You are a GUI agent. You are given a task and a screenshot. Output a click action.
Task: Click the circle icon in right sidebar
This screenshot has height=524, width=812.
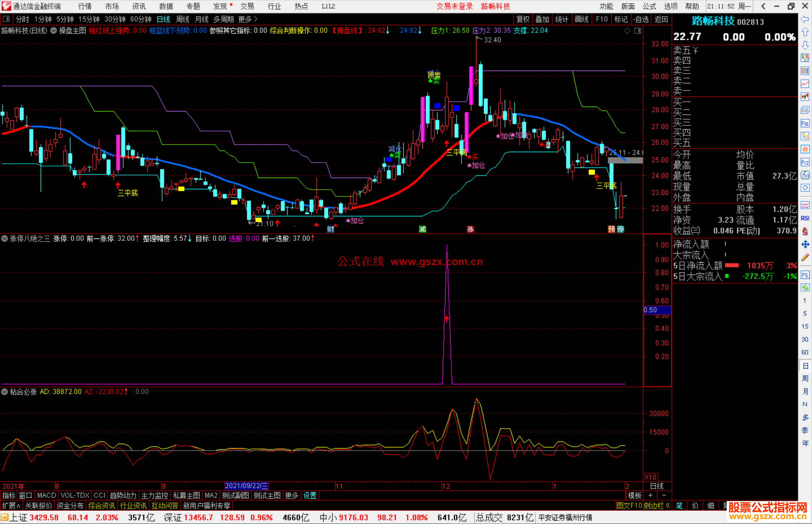(x=805, y=188)
